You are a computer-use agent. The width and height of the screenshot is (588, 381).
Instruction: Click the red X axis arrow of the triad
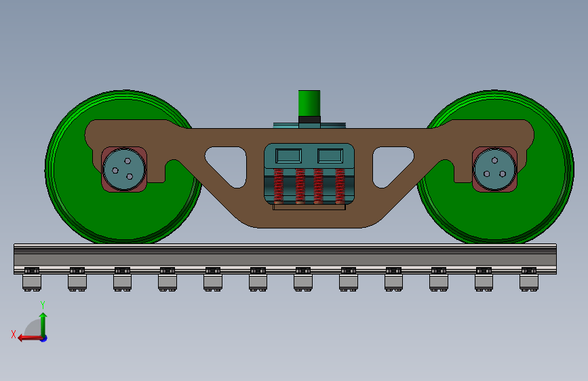30,338
